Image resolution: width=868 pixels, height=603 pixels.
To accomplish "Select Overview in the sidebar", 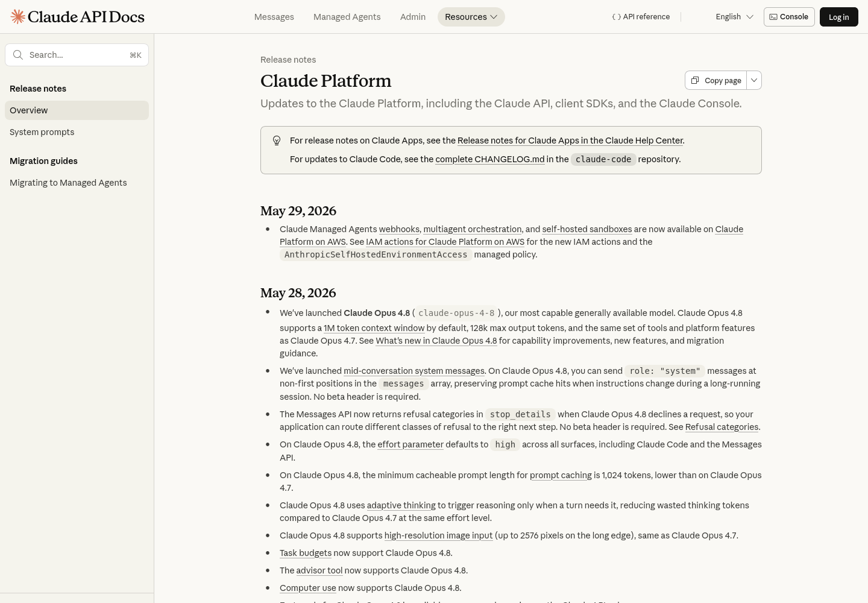I will point(77,110).
